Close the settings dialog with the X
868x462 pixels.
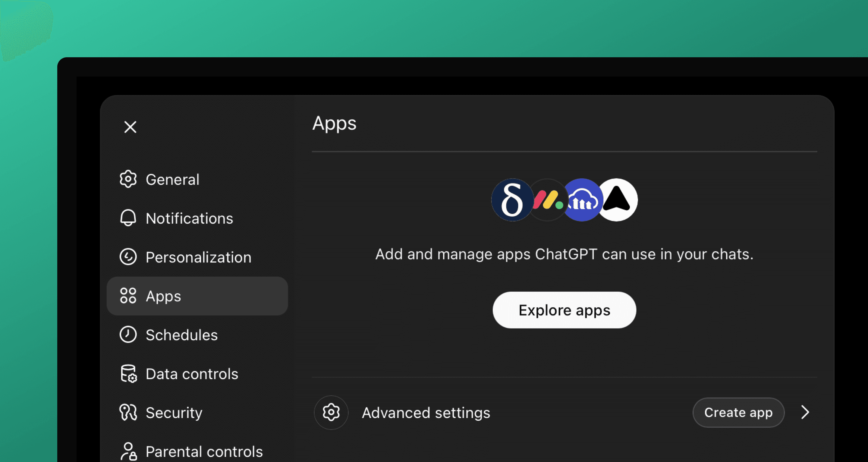pos(130,127)
